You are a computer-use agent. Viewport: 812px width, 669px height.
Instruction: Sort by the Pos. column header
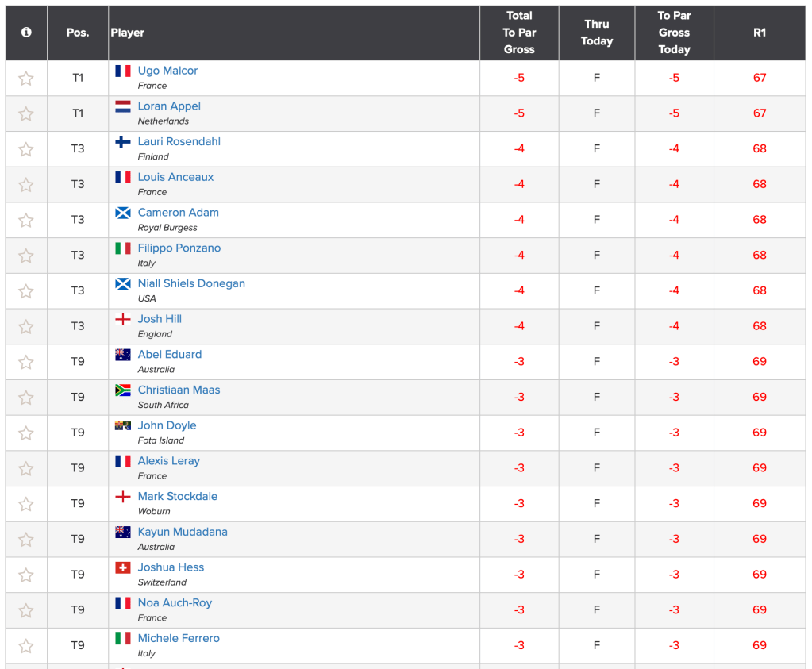(78, 33)
